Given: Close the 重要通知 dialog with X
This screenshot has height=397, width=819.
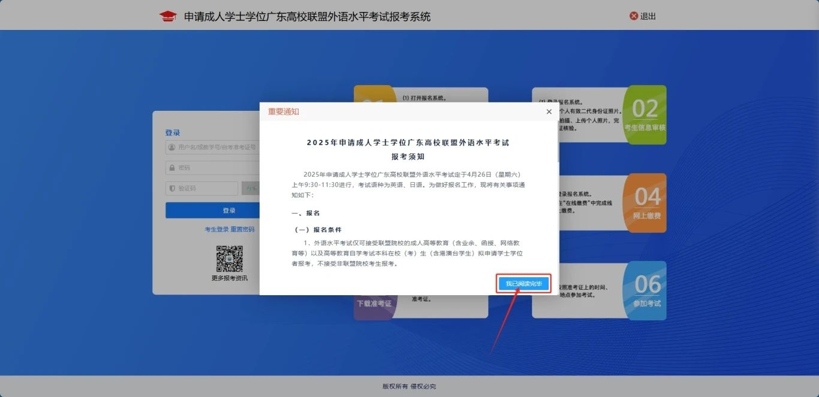Looking at the screenshot, I should pos(548,112).
